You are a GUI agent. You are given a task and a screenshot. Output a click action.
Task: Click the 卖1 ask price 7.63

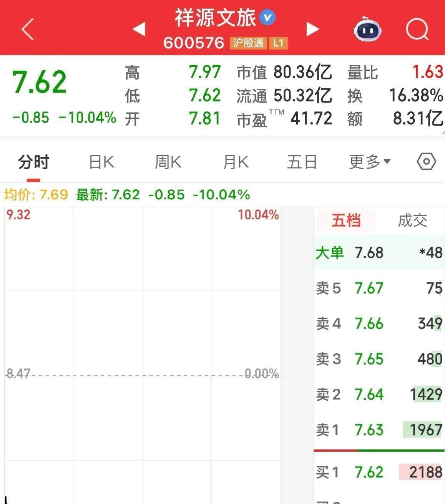(x=369, y=430)
